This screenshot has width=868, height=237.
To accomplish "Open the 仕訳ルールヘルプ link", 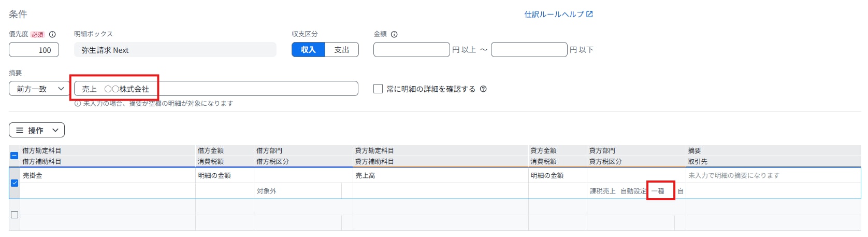I will tap(558, 14).
